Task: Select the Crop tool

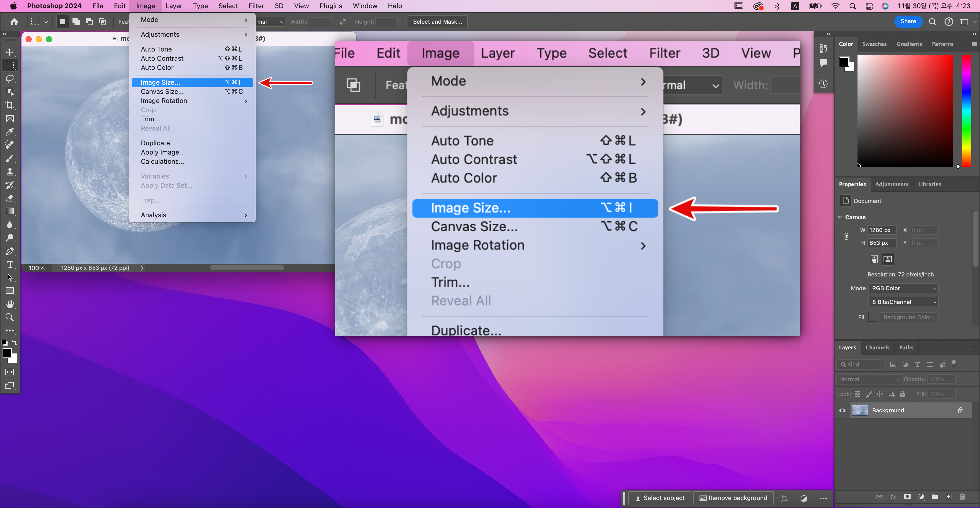Action: click(9, 105)
